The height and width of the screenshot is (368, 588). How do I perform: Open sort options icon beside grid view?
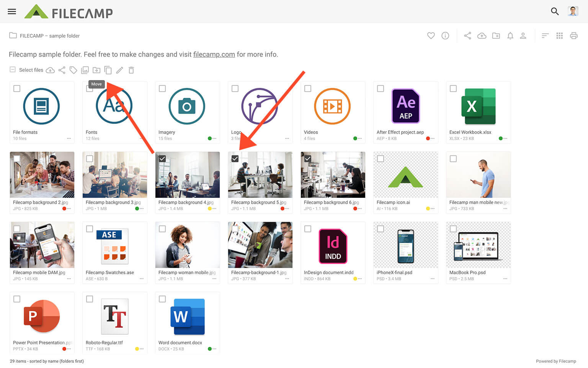click(545, 36)
